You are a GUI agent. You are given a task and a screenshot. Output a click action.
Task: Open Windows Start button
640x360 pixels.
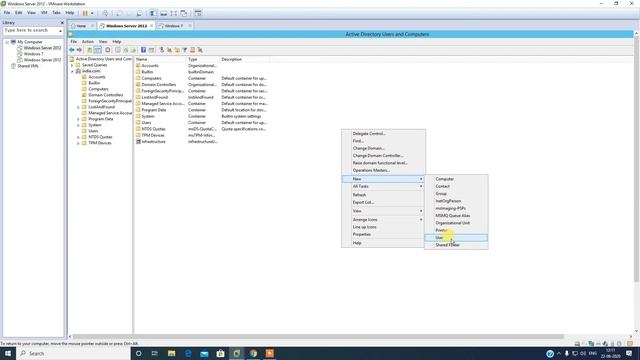coord(8,353)
